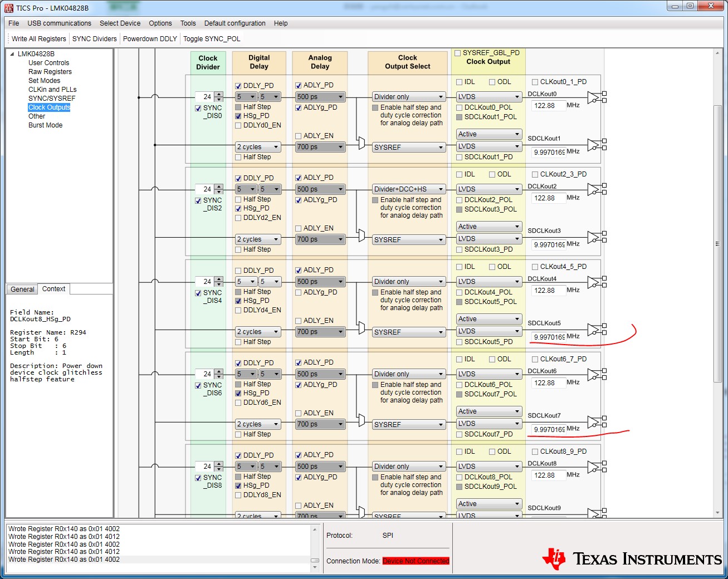Click the DCLKout0 frequency field
The image size is (728, 579).
[548, 106]
